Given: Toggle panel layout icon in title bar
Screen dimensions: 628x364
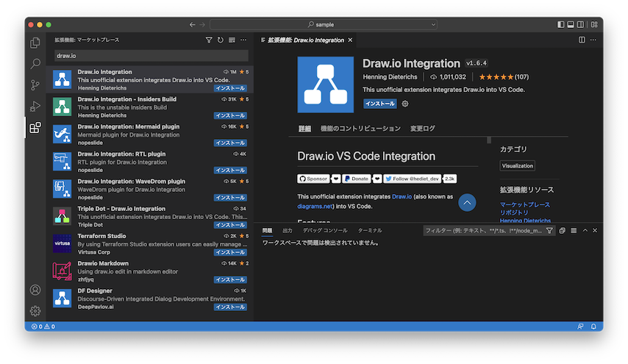Looking at the screenshot, I should click(x=571, y=25).
